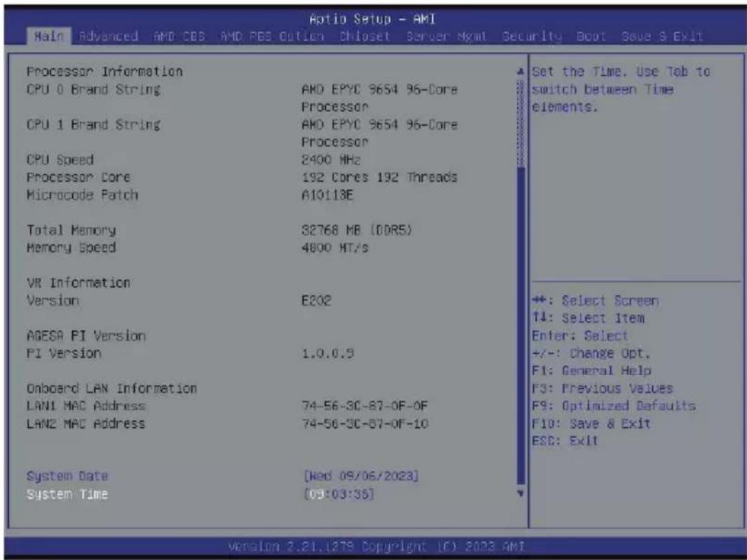Click the vertical scrollbar thumb
This screenshot has height=560, width=747.
coord(521,326)
